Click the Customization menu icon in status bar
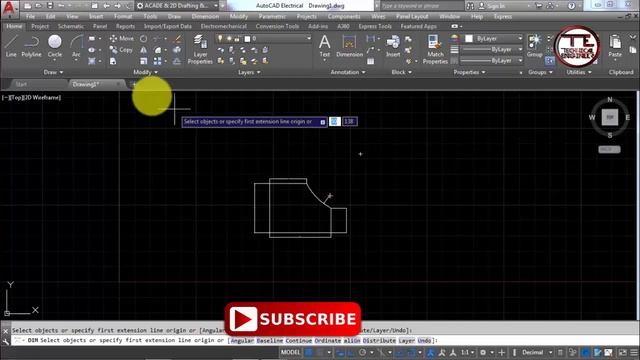This screenshot has width=640, height=360. point(634,352)
